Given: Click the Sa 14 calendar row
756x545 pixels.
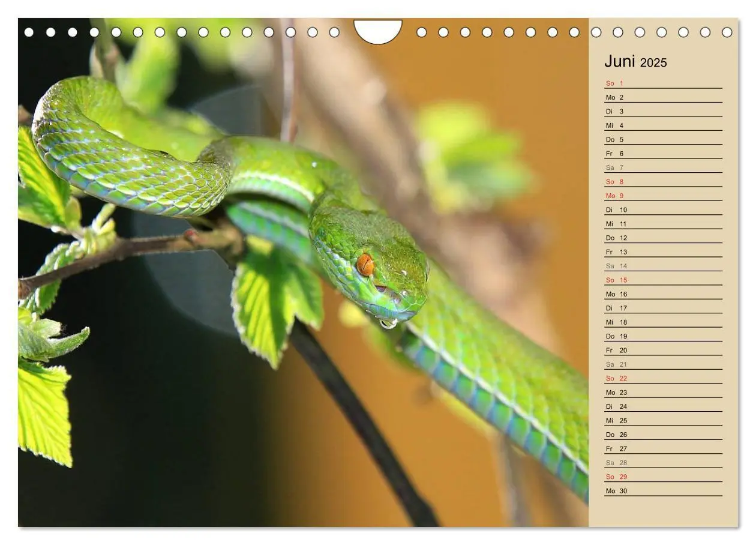Looking at the screenshot, I should point(663,266).
